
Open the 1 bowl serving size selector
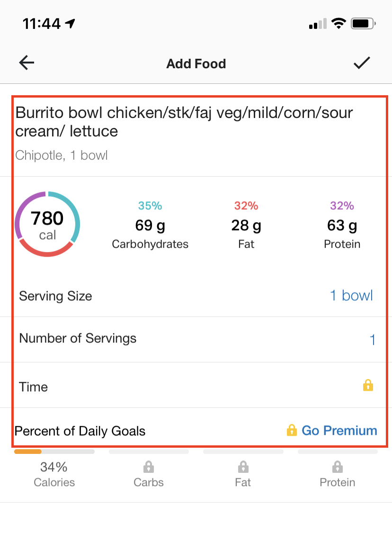pos(352,295)
